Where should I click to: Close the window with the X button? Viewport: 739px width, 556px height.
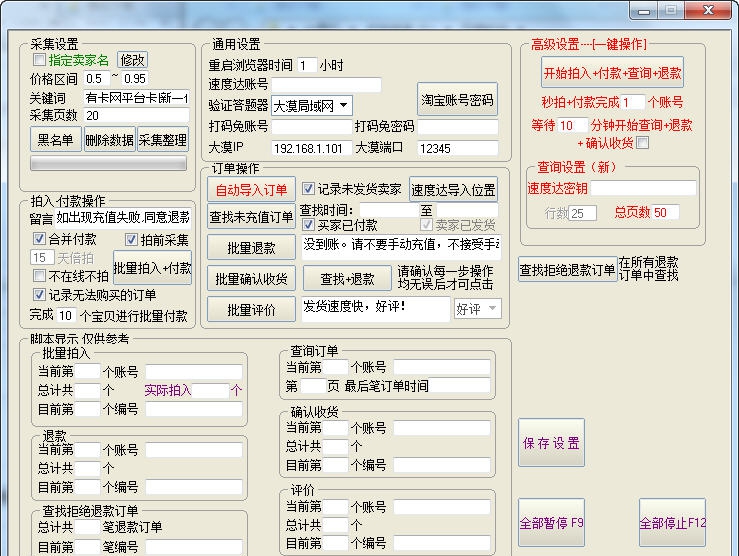point(708,10)
